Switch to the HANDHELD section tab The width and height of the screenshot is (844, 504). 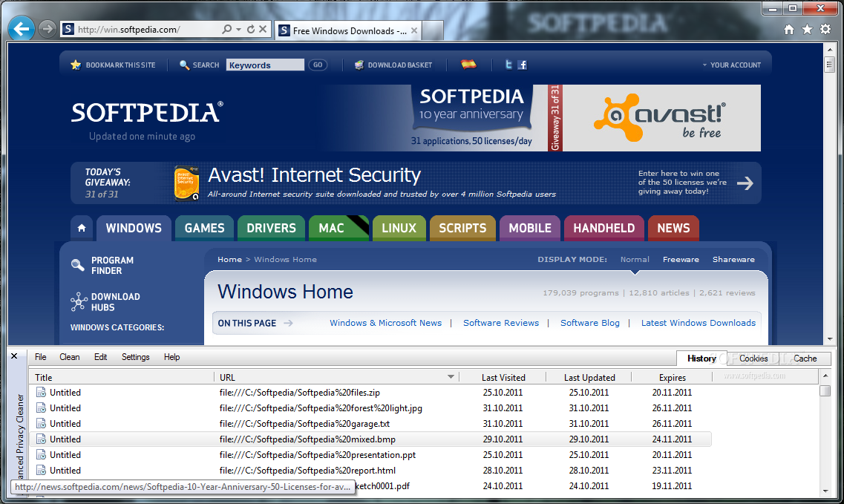[x=604, y=228]
